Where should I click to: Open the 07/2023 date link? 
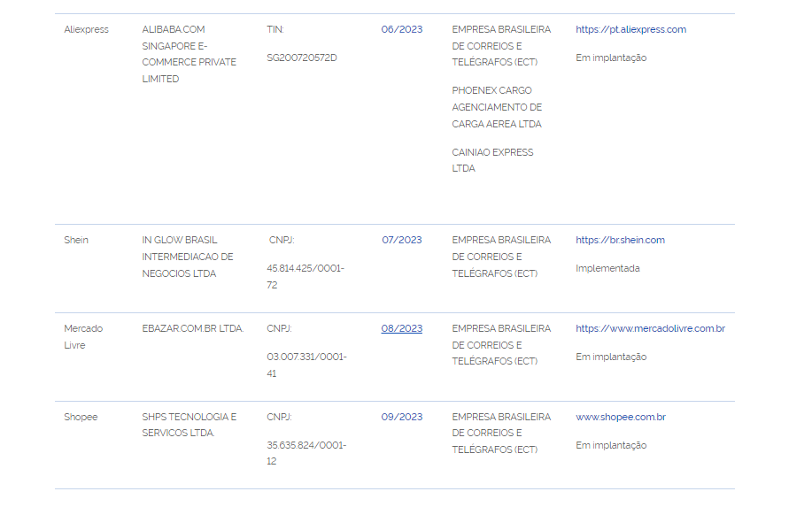point(402,240)
